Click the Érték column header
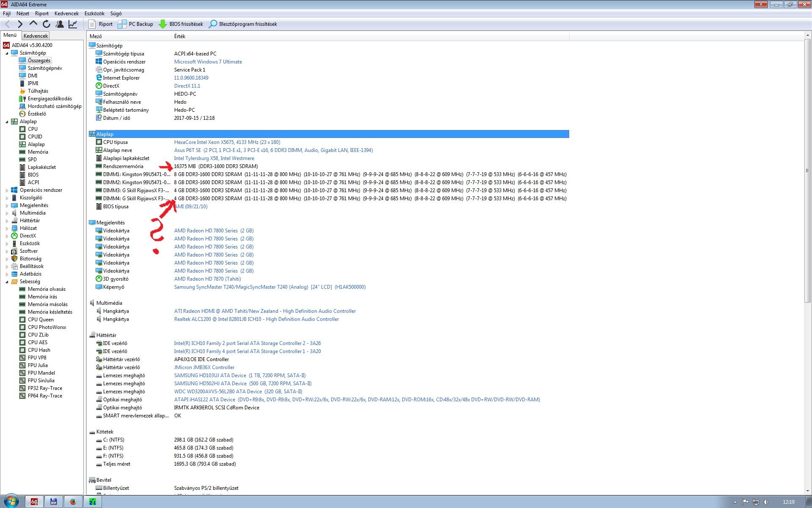812x508 pixels. tap(370, 36)
